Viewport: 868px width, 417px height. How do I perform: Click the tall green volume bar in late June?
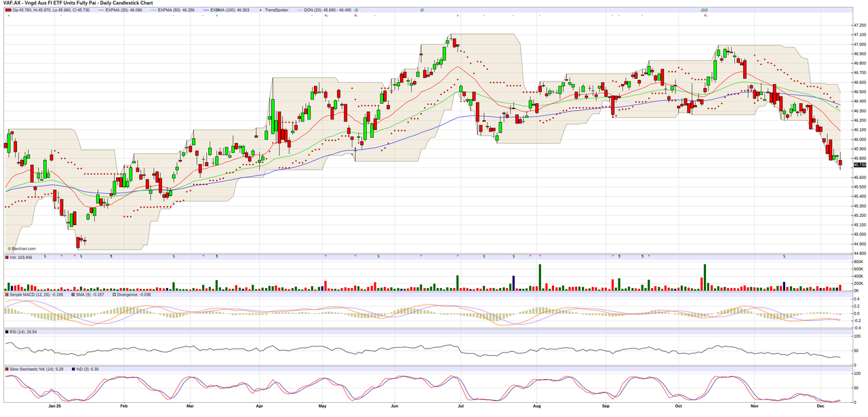[457, 283]
